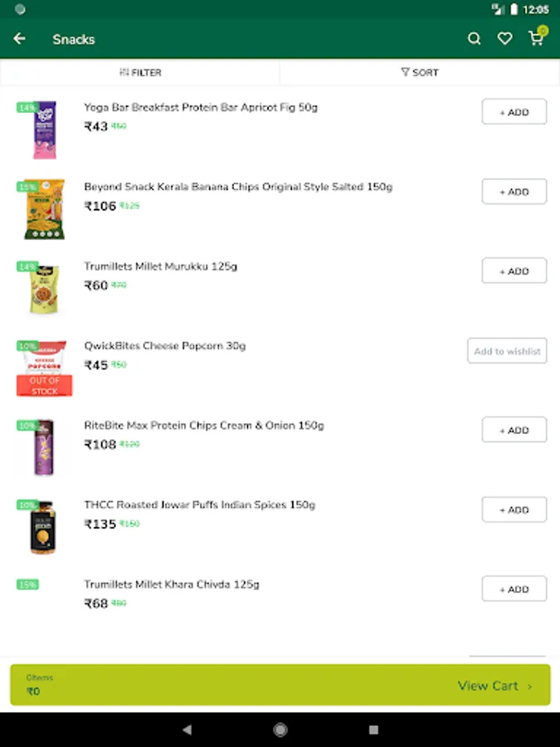Open wishlist via heart icon

coord(504,39)
